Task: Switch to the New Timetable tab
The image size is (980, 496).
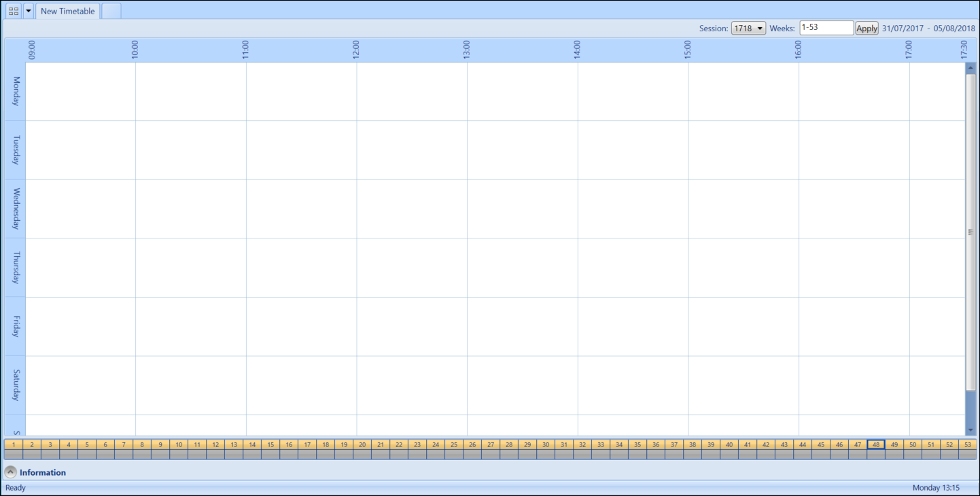Action: pos(68,12)
